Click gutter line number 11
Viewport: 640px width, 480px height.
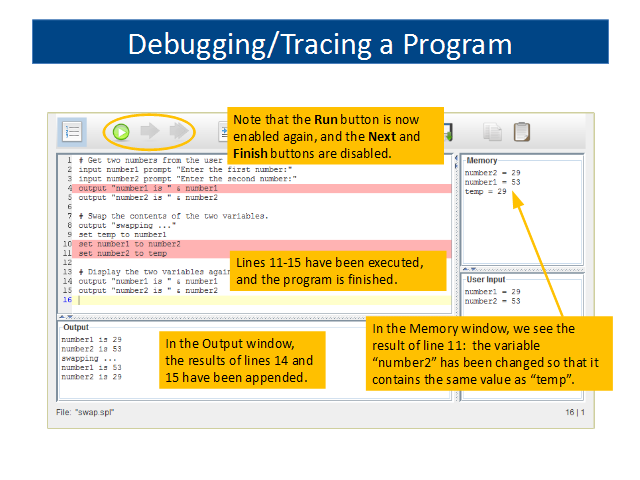[x=67, y=253]
